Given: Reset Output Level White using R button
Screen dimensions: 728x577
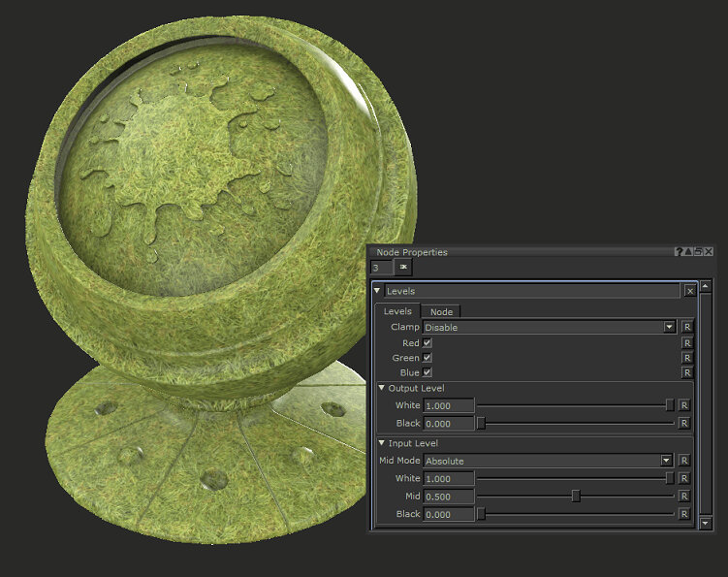Looking at the screenshot, I should [683, 405].
